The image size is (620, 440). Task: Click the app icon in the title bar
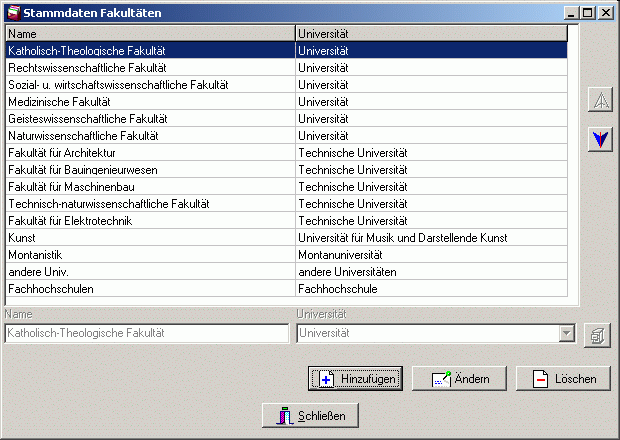(x=14, y=13)
